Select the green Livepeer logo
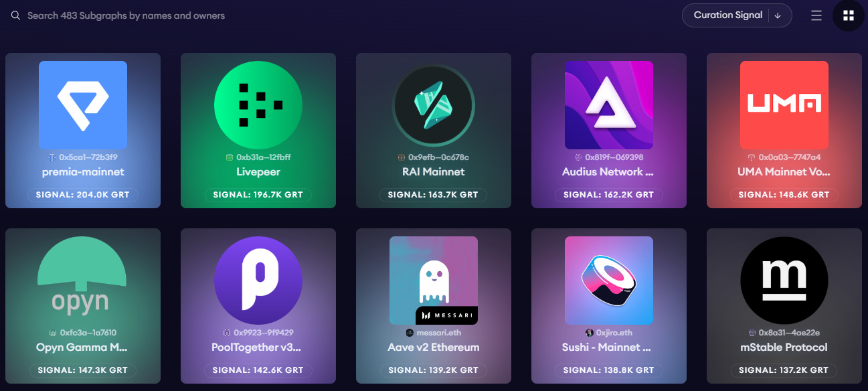 tap(258, 105)
